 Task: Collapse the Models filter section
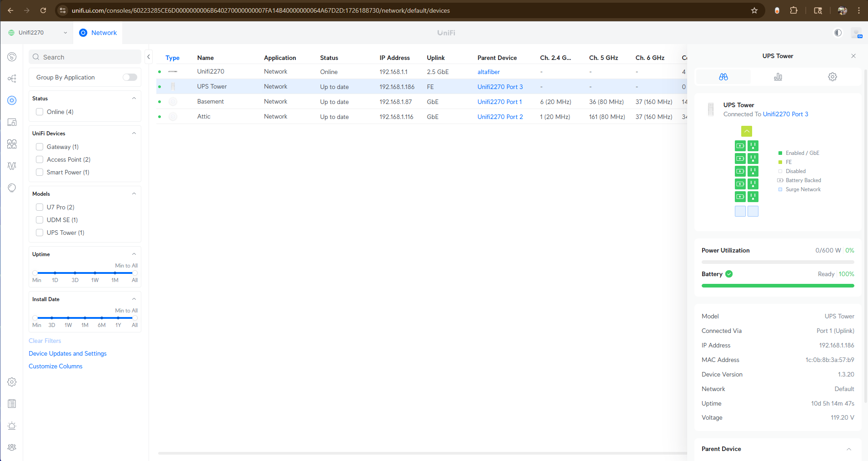tap(134, 193)
